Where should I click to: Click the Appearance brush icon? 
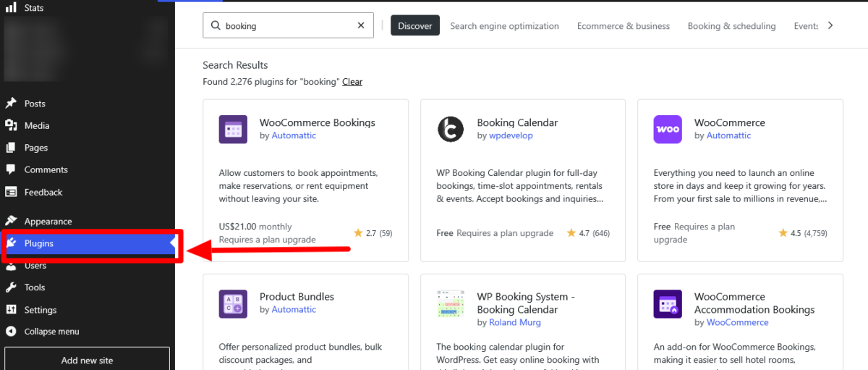pos(11,221)
